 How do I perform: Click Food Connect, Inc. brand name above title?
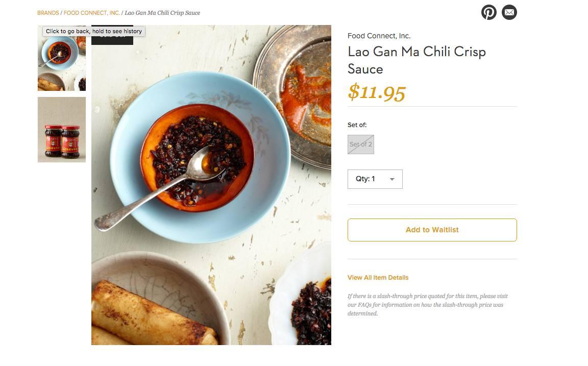pos(379,36)
